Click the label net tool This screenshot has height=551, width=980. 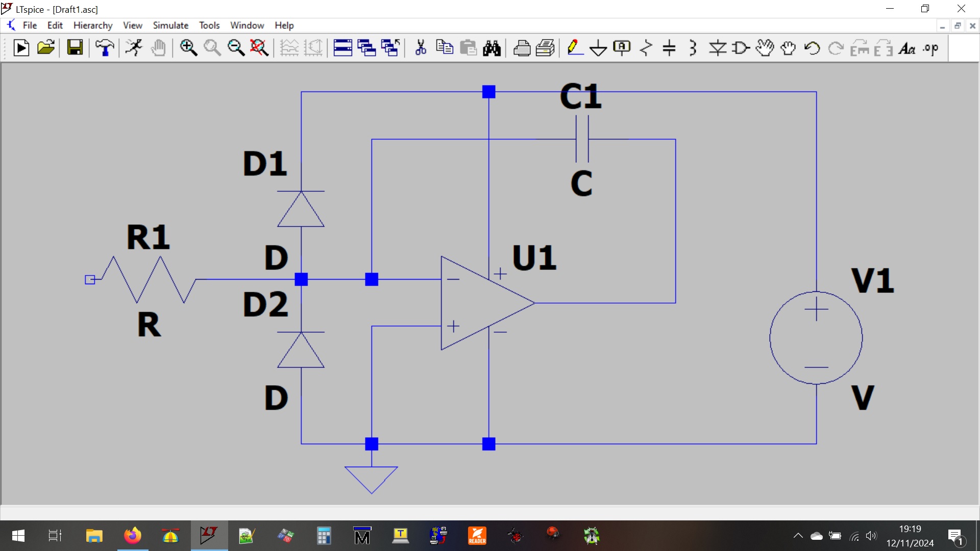(622, 48)
